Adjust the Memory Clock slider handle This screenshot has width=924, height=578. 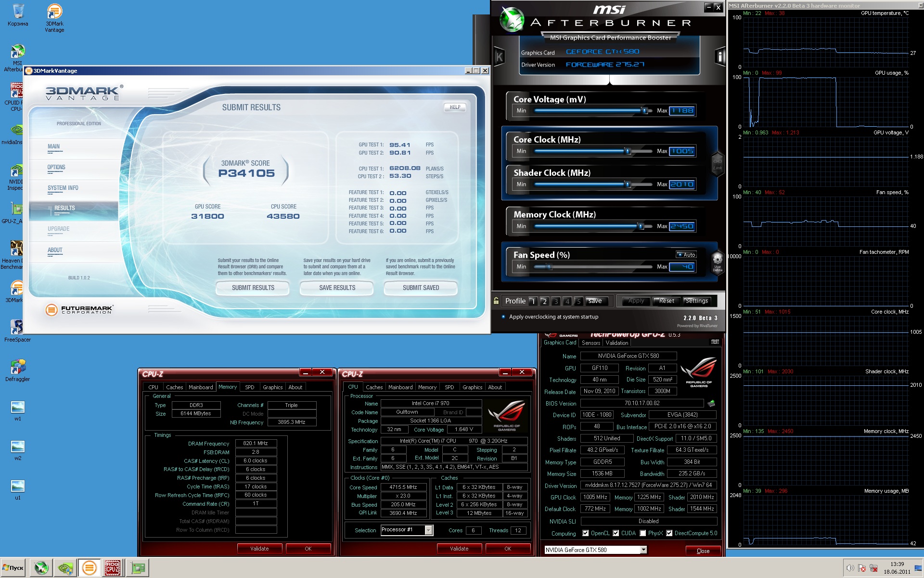pos(640,226)
